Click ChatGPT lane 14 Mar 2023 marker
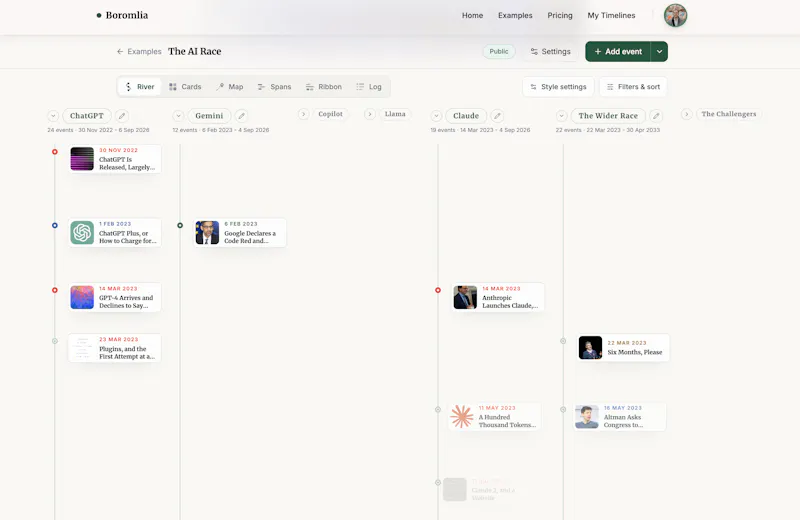 (55, 290)
